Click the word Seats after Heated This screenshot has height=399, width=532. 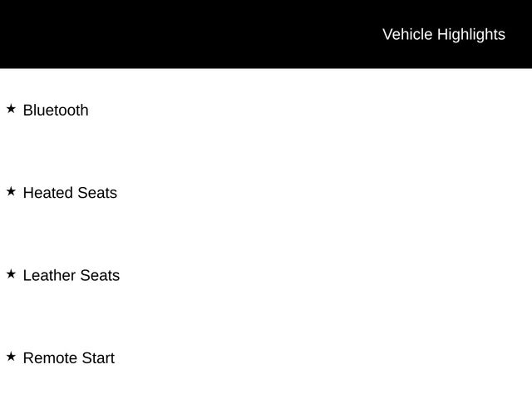click(97, 193)
